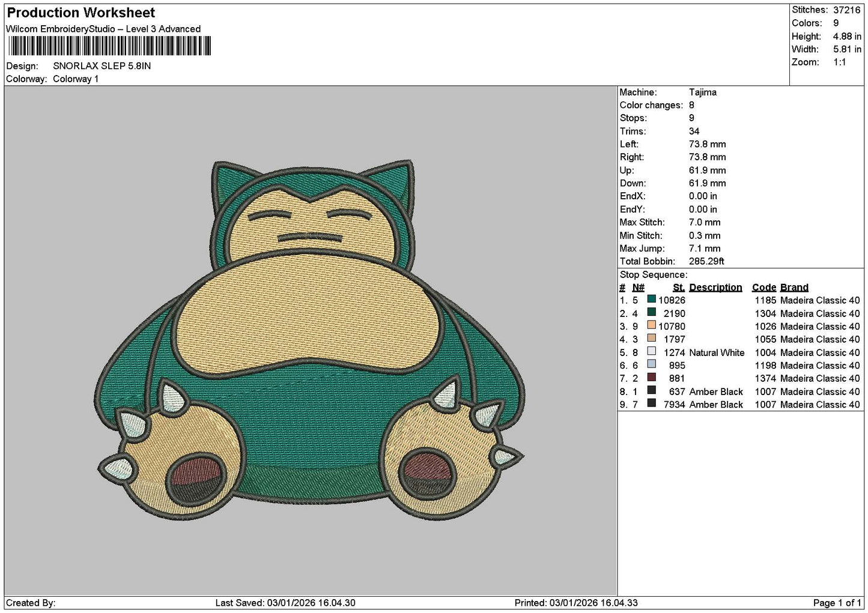Click the Production Worksheet title
This screenshot has width=868, height=613.
point(81,13)
